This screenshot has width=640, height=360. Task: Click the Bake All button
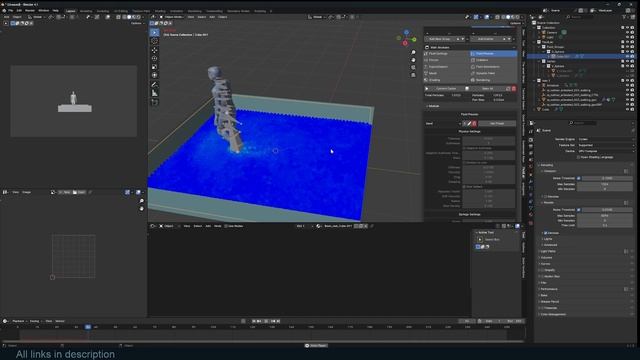click(487, 89)
